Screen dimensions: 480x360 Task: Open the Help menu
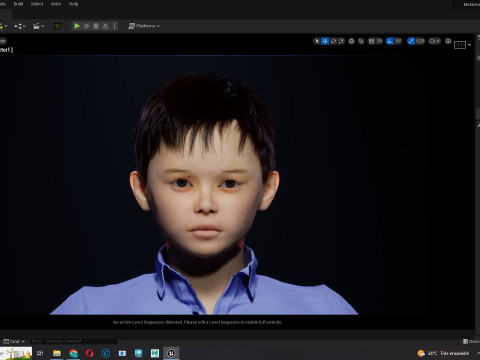click(x=73, y=4)
